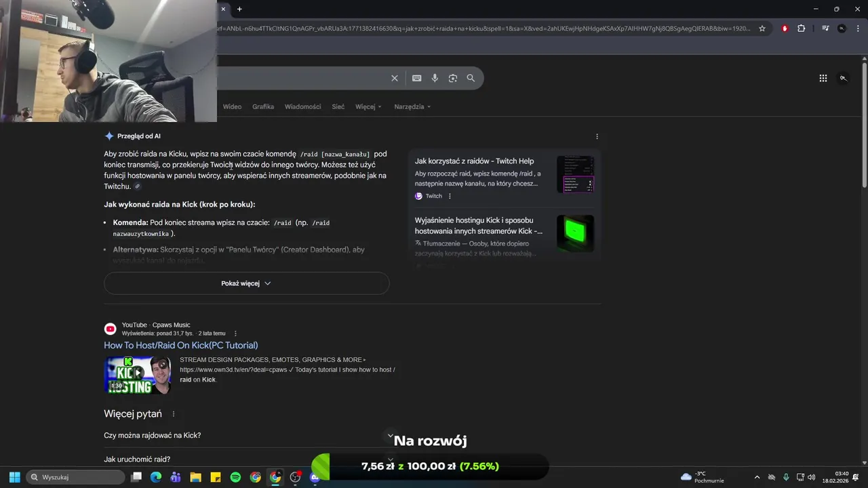Click the page vertical scrollbar thumb
The width and height of the screenshot is (868, 488).
pos(864,125)
